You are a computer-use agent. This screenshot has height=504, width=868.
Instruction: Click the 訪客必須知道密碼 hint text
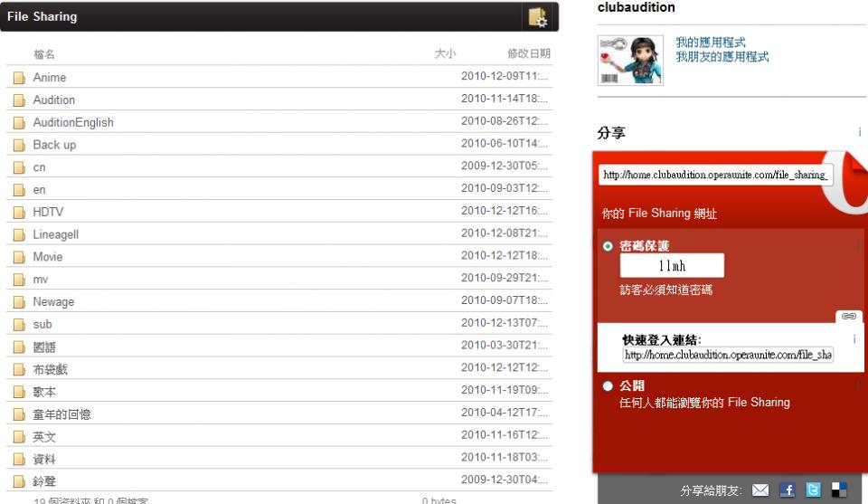(666, 290)
